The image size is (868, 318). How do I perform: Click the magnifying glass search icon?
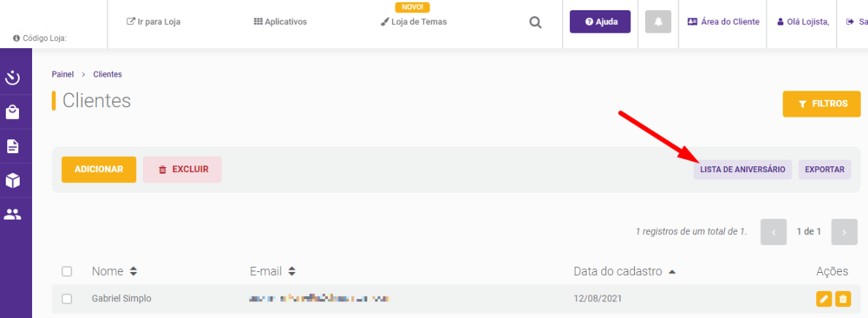[536, 23]
